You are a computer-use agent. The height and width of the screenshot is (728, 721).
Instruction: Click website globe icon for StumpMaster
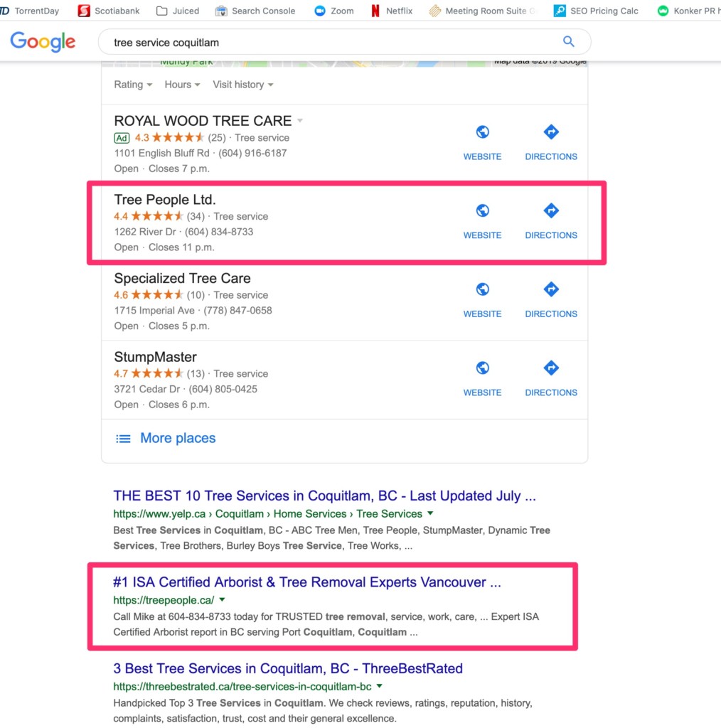482,368
